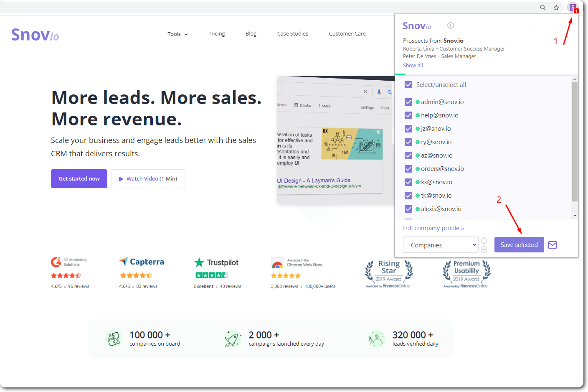This screenshot has width=588, height=392.
Task: Click the refresh list icon beside Companies
Action: (x=484, y=240)
